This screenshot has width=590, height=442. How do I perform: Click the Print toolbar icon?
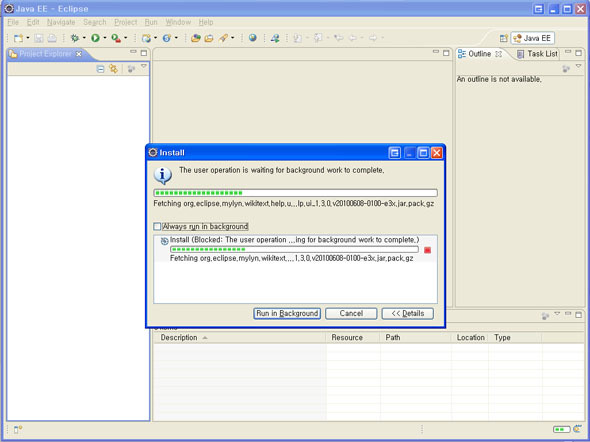pos(52,38)
